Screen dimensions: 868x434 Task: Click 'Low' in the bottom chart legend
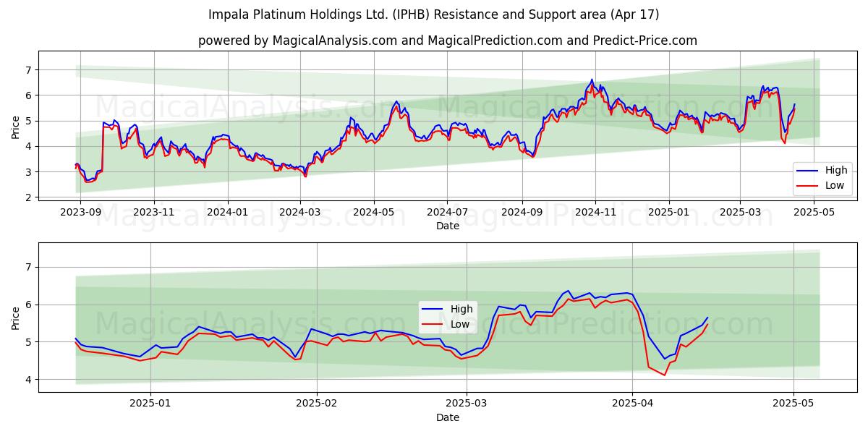pos(461,323)
